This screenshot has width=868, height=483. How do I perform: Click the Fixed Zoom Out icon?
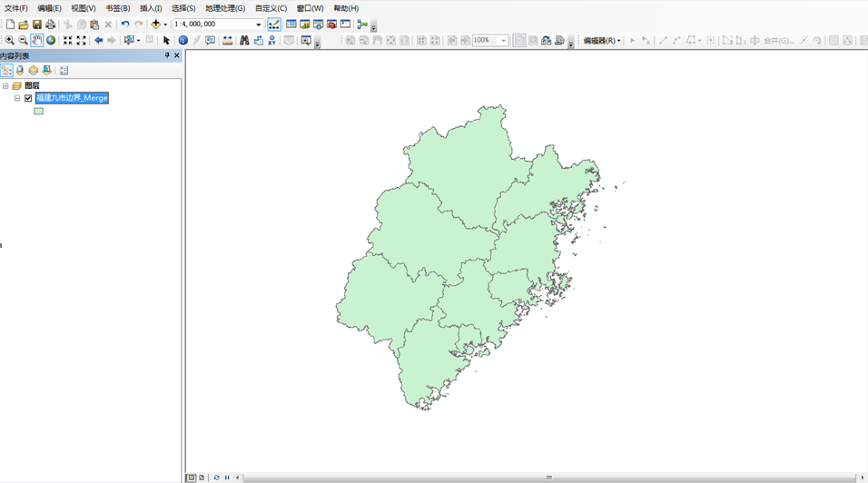tap(82, 40)
